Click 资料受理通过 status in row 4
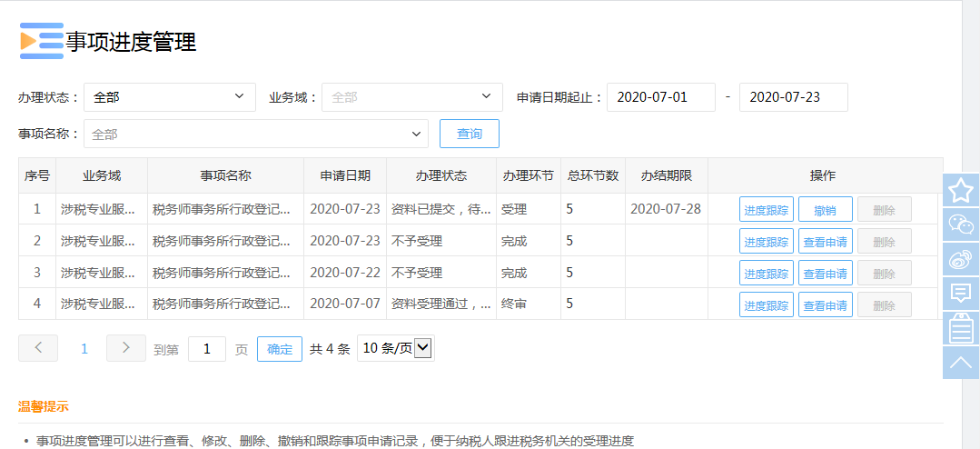 pyautogui.click(x=441, y=304)
